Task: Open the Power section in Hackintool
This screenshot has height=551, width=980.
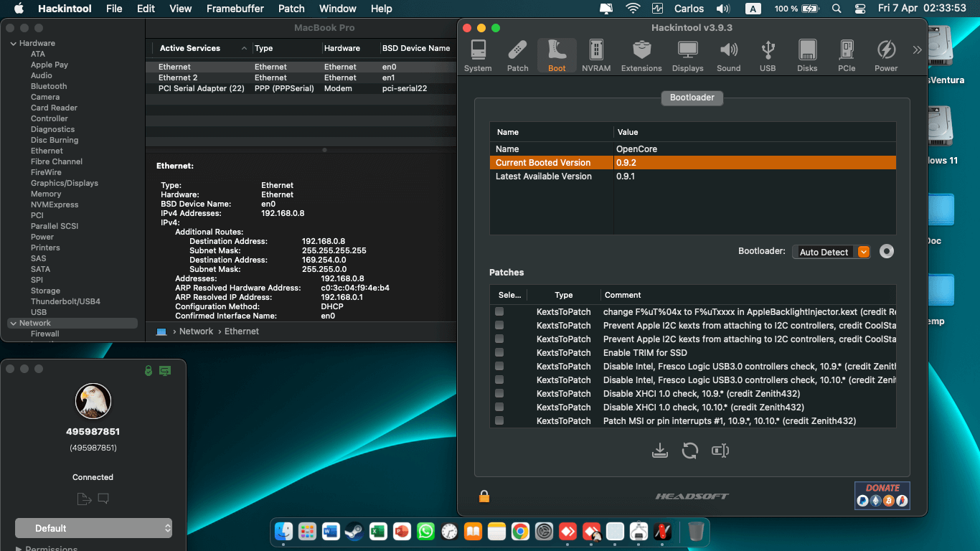Action: 886,56
